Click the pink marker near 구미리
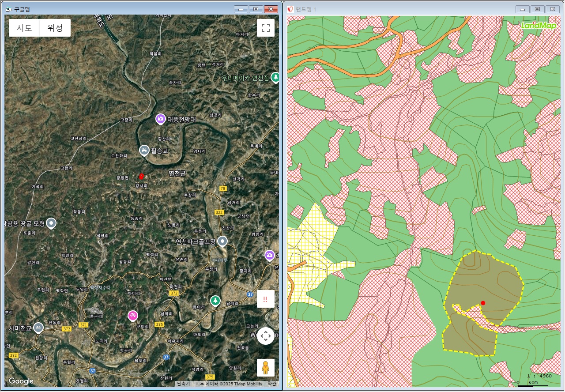Viewport: 565px width, 392px height. click(133, 315)
